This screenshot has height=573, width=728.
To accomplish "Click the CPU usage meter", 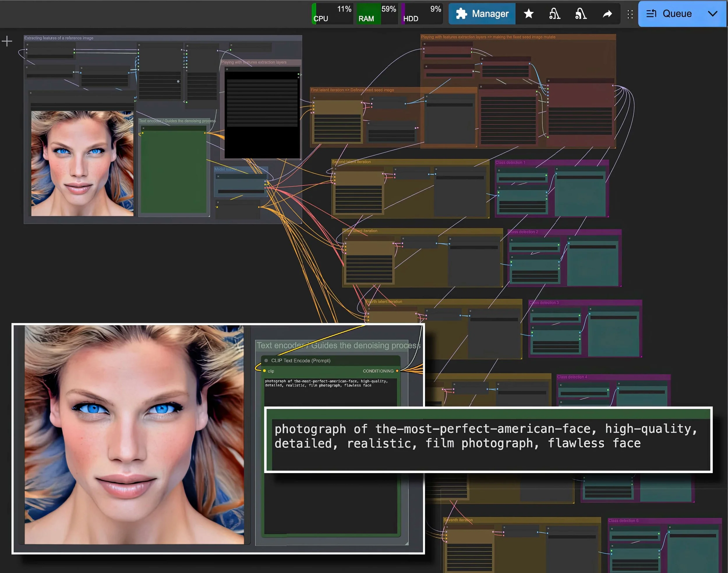I will click(332, 14).
